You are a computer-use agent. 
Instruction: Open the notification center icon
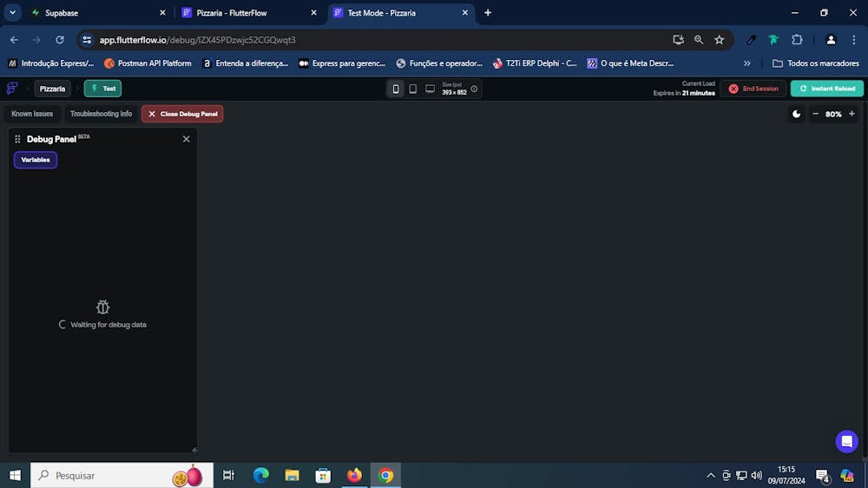pos(823,476)
